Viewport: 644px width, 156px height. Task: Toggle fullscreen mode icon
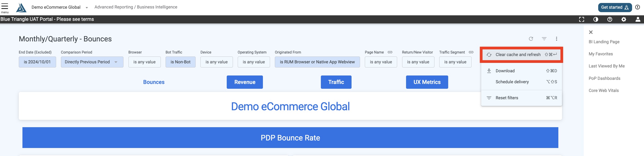click(582, 19)
